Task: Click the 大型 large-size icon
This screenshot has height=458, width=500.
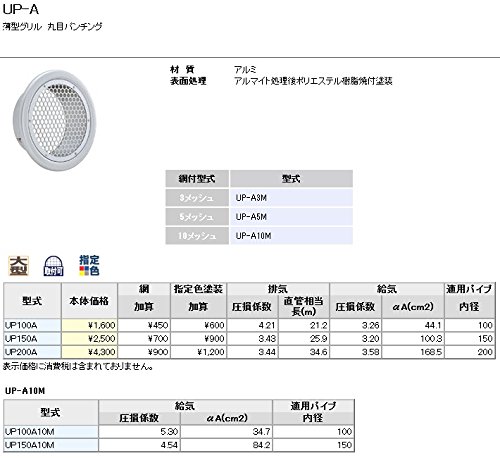Action: (x=19, y=266)
